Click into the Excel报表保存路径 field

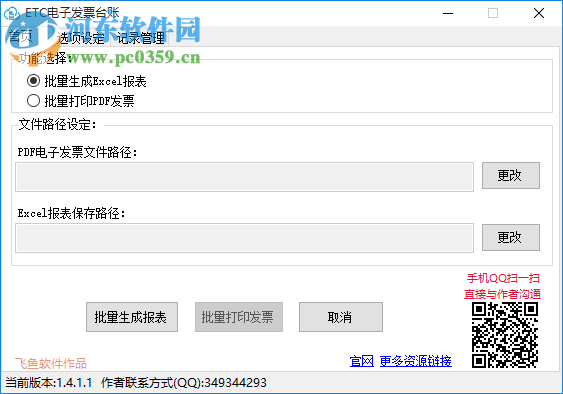click(x=244, y=238)
